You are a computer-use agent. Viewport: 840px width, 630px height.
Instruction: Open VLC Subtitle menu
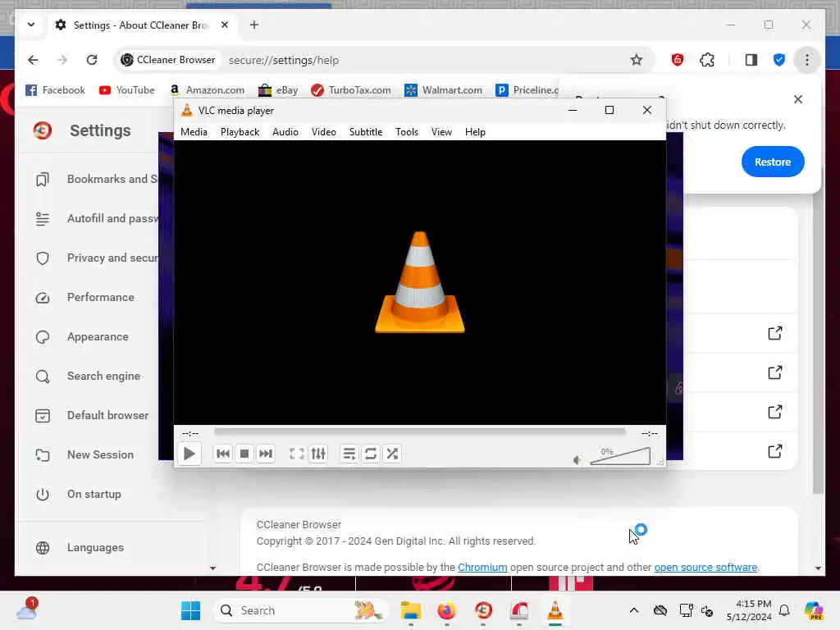366,132
